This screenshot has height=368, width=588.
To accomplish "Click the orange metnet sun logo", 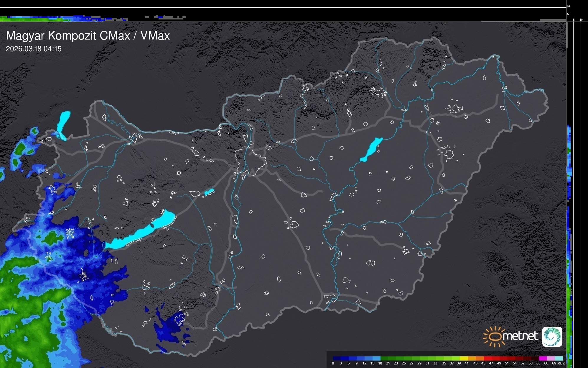I will pos(495,336).
